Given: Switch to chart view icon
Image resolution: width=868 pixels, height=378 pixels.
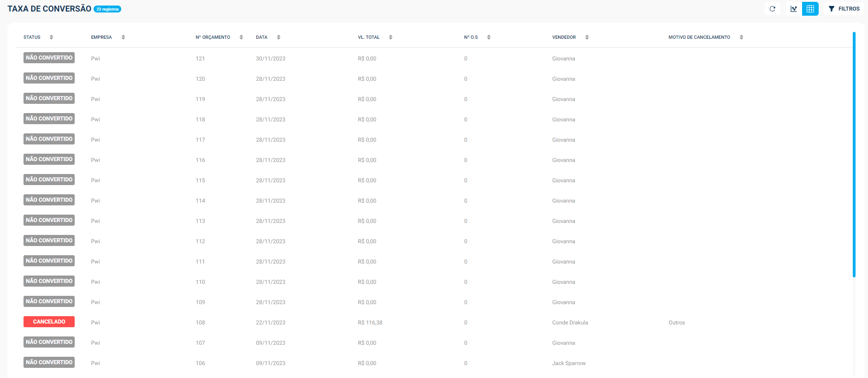Looking at the screenshot, I should click(793, 9).
